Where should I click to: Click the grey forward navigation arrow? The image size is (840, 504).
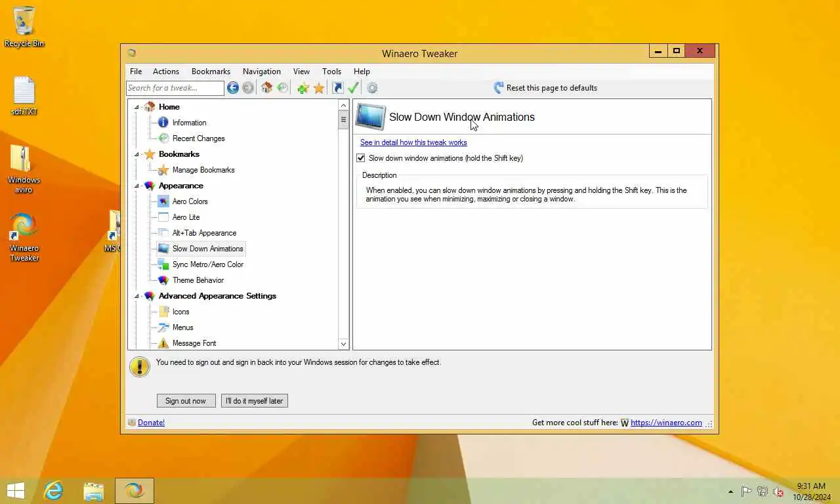point(247,88)
